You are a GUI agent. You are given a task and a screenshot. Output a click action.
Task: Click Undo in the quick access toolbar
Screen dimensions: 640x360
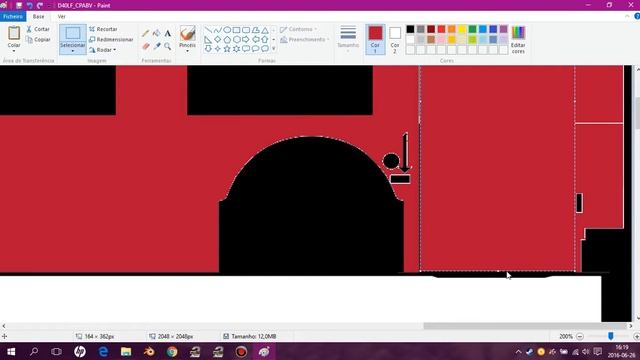pos(29,5)
